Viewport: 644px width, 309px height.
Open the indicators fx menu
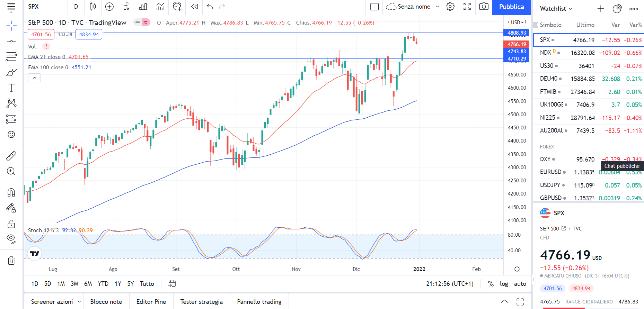click(x=126, y=7)
